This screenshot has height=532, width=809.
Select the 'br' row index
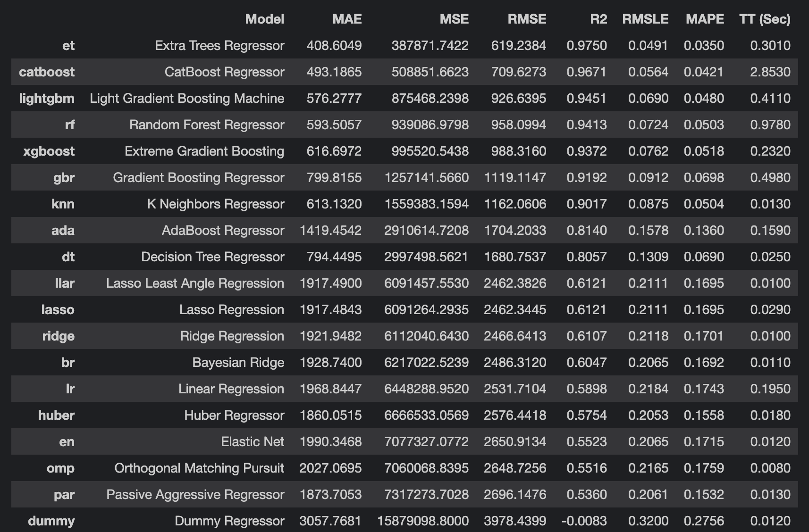68,362
